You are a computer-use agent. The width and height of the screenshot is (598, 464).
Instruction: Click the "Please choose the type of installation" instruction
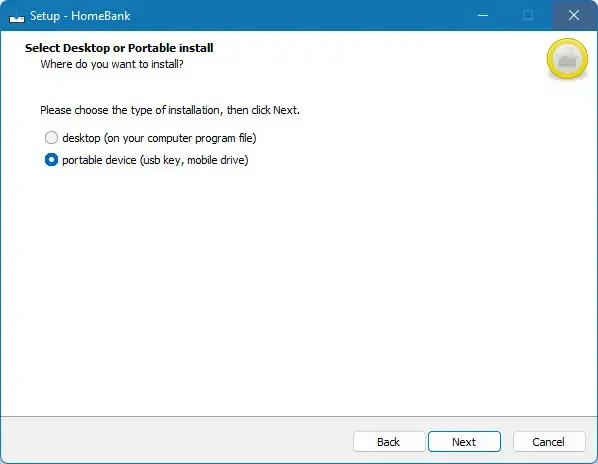170,110
